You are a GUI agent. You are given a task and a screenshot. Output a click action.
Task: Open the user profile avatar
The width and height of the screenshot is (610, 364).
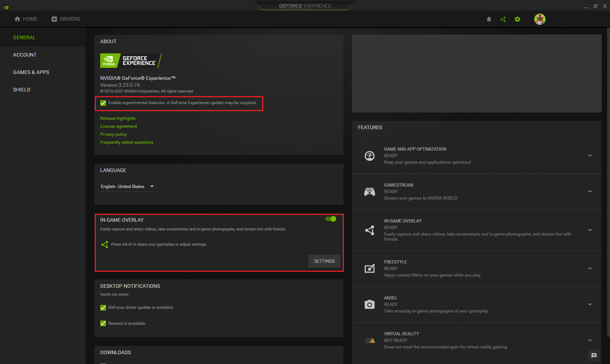point(540,19)
